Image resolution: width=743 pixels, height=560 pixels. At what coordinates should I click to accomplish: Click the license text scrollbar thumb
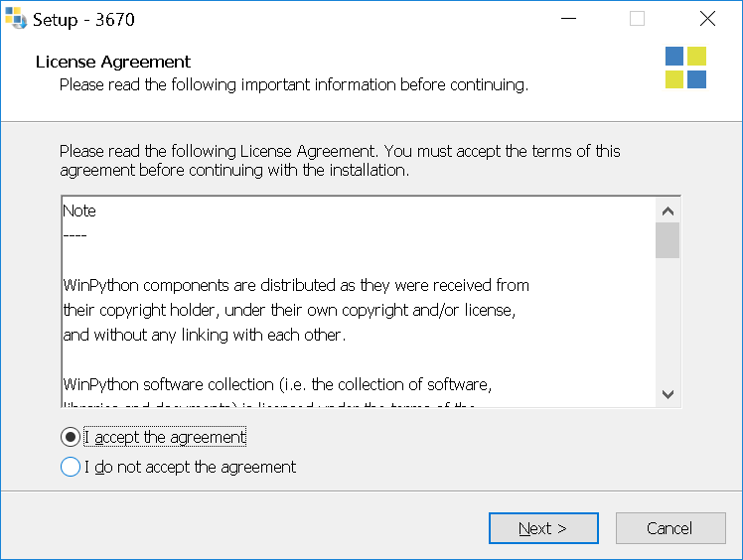pyautogui.click(x=668, y=240)
